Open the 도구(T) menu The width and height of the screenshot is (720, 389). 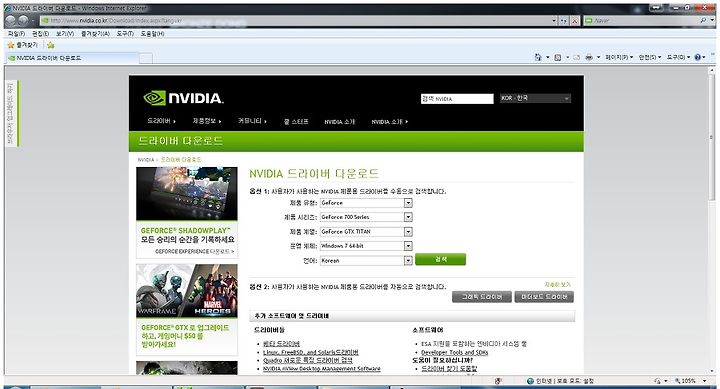click(125, 34)
